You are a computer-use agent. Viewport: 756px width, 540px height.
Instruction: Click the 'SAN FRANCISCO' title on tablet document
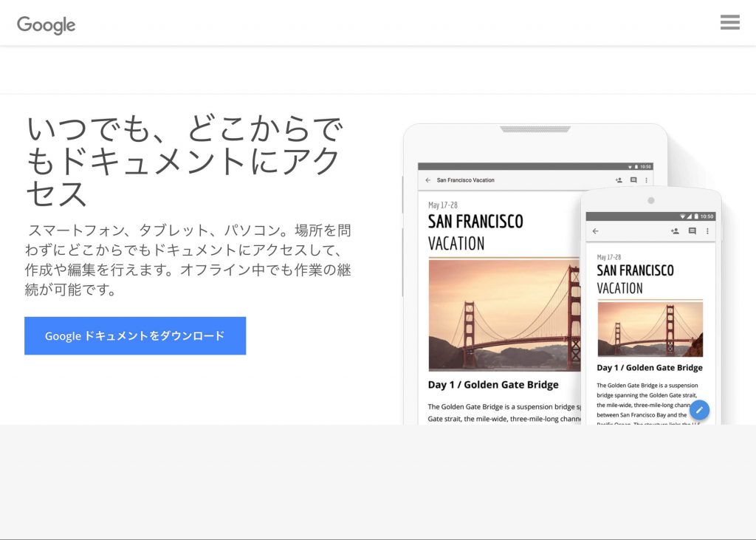tap(475, 222)
